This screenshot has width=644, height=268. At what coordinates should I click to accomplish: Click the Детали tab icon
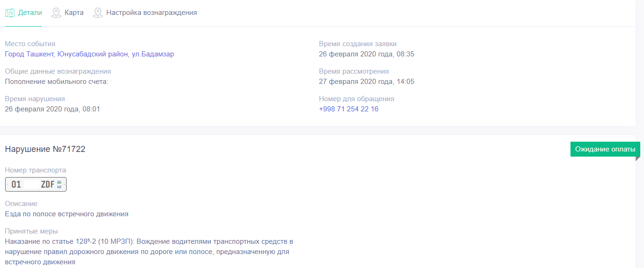point(10,13)
